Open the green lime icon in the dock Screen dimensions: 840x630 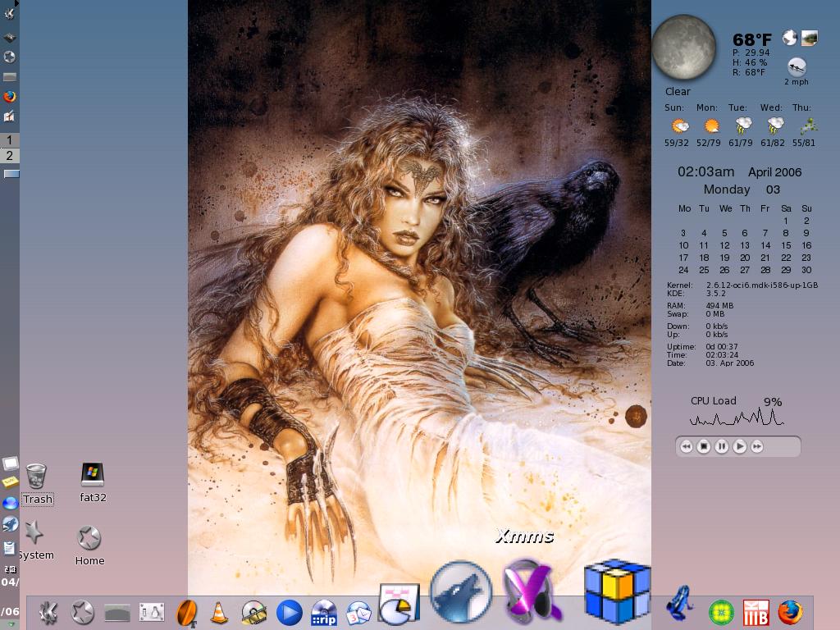(721, 613)
